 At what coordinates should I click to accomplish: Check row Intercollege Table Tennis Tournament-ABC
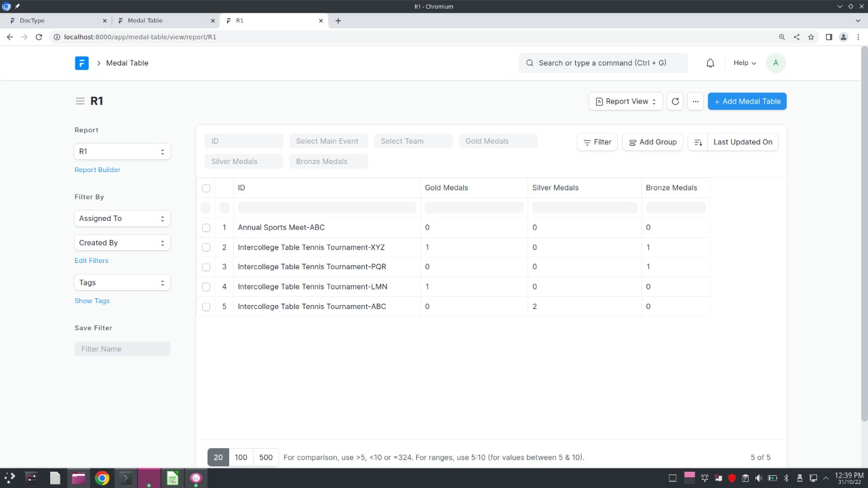pyautogui.click(x=206, y=306)
